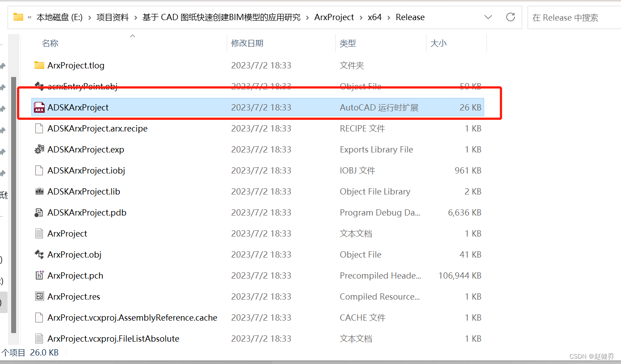Navigate to ArxProject in the breadcrumb
This screenshot has height=364, width=621.
coord(334,17)
